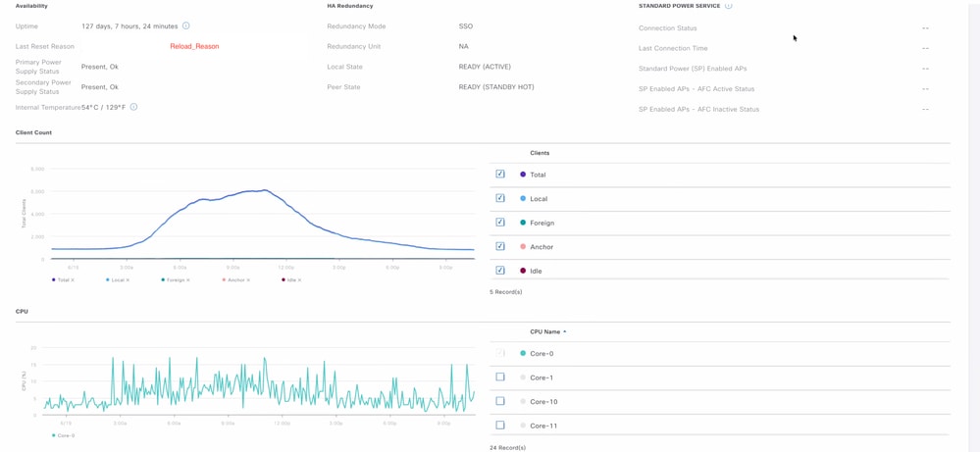Click the 'Availability' section heading
980x452 pixels.
click(x=31, y=6)
